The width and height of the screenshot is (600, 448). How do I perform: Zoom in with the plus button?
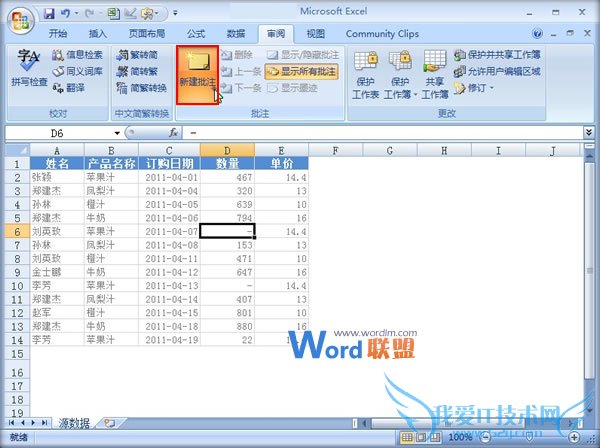point(574,437)
